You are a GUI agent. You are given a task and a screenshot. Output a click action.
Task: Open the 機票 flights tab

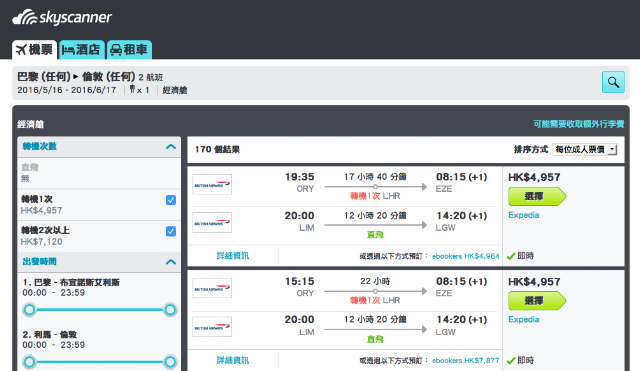(x=35, y=50)
